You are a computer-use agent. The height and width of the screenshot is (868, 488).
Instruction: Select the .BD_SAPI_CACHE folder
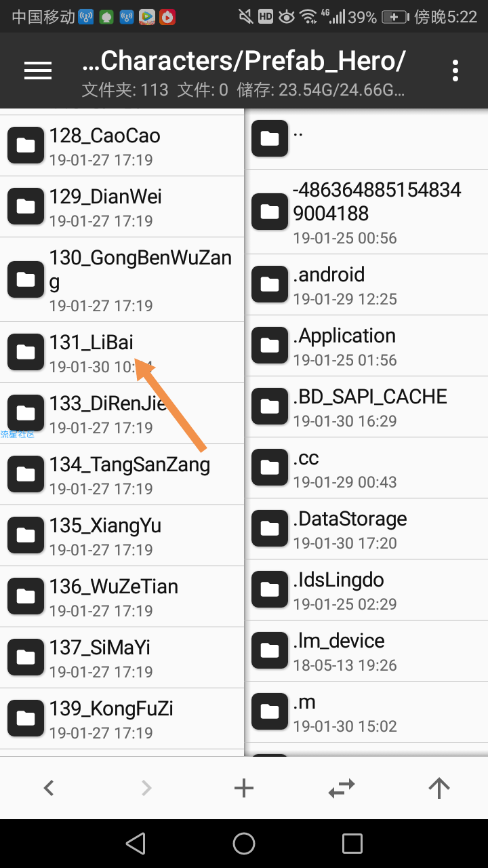click(x=366, y=407)
